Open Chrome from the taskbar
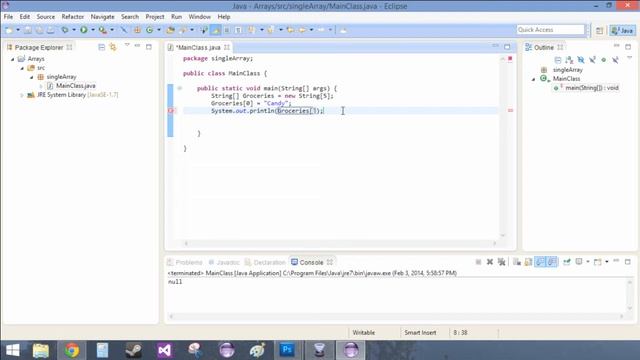Viewport: 640px width, 360px height. (72, 350)
